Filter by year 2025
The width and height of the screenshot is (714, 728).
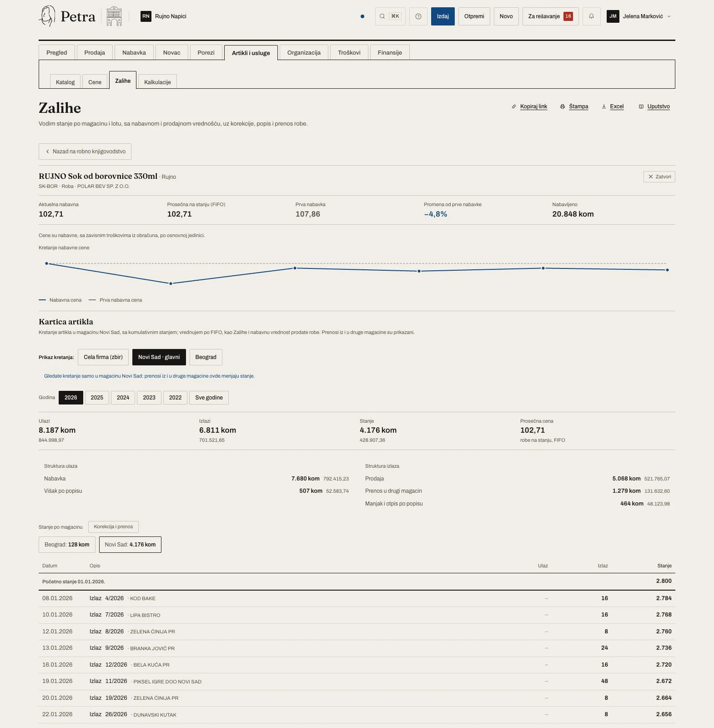click(x=97, y=398)
